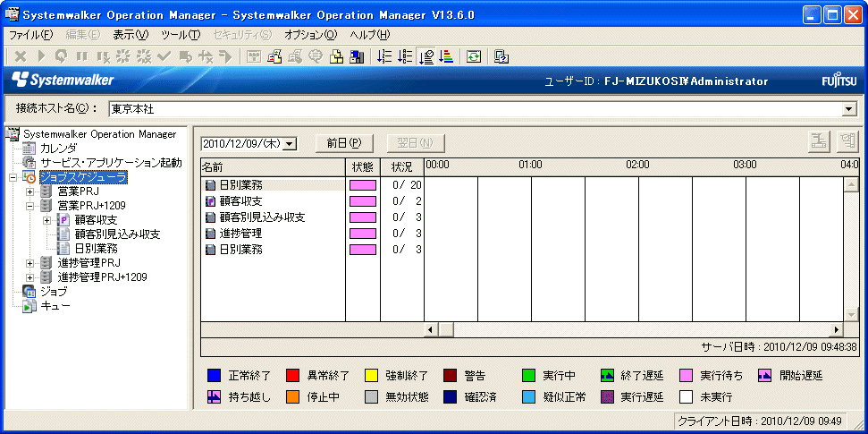The image size is (868, 434).
Task: Click the job list vertical scrollbar down arrow
Action: coord(851,314)
